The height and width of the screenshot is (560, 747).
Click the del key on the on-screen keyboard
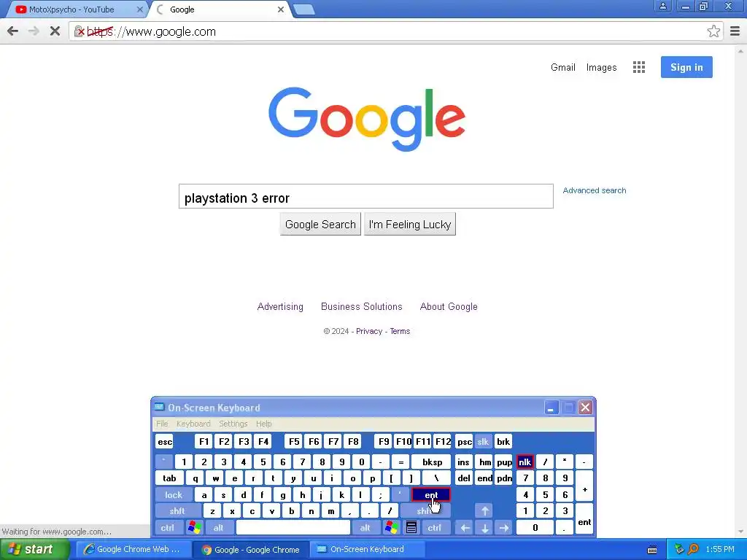pyautogui.click(x=464, y=478)
